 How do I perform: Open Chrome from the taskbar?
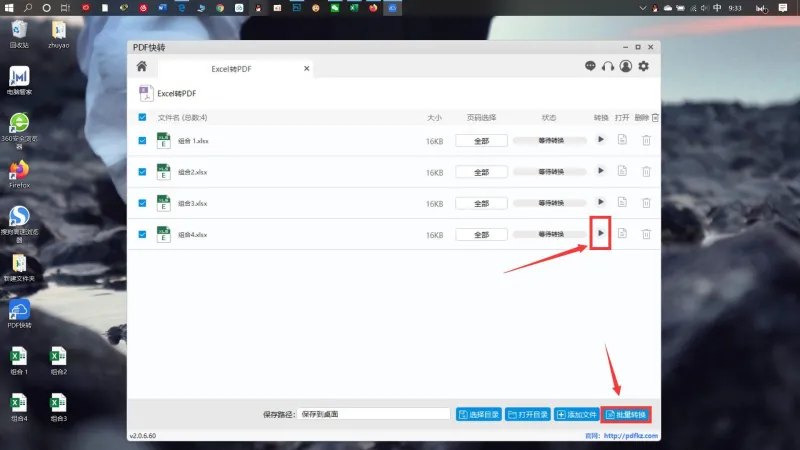tap(220, 8)
